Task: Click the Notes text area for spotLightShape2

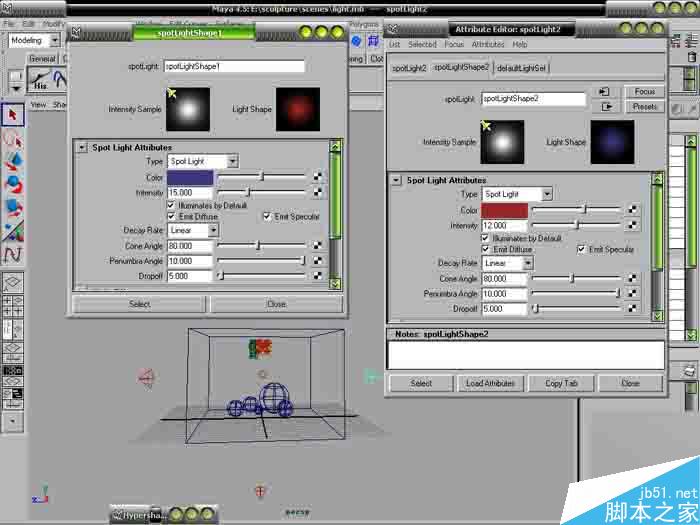Action: tap(526, 355)
